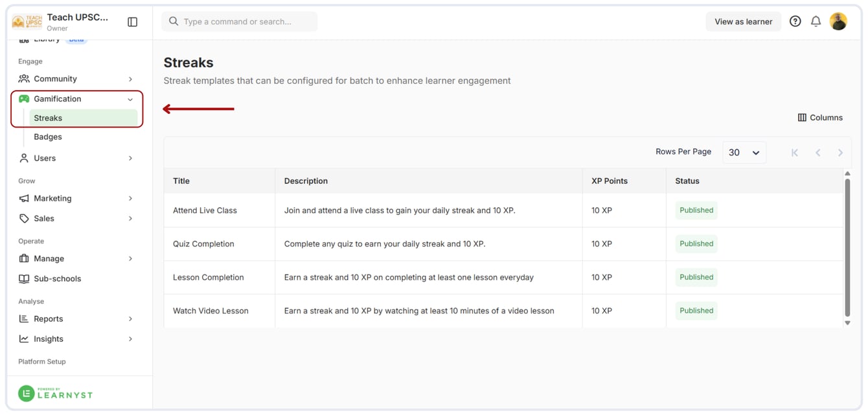Click description 'Join and attend a live class...'
The image size is (868, 415).
point(400,210)
